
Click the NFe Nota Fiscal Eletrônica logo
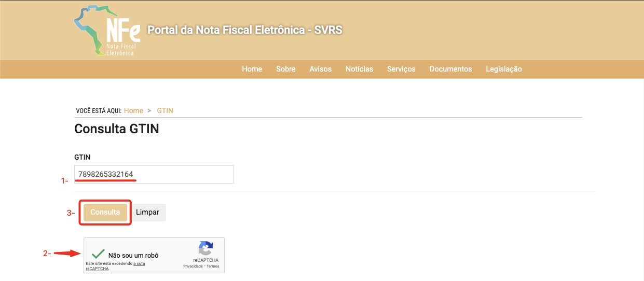coord(107,31)
